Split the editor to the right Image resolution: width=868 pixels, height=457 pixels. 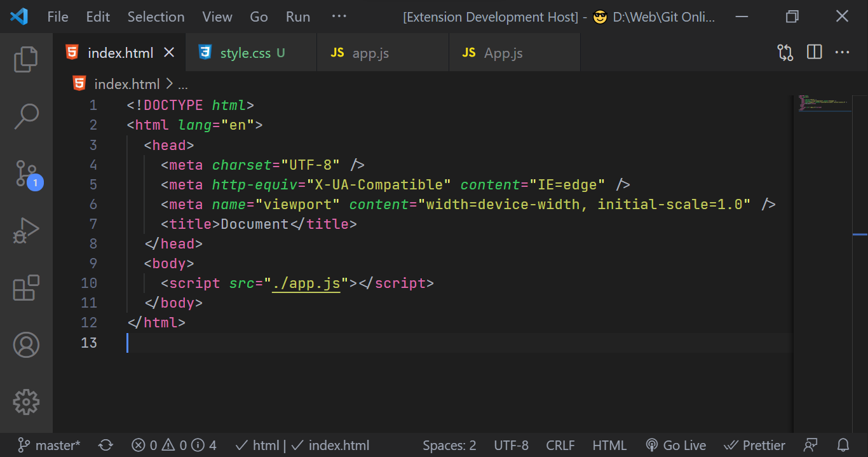point(815,52)
